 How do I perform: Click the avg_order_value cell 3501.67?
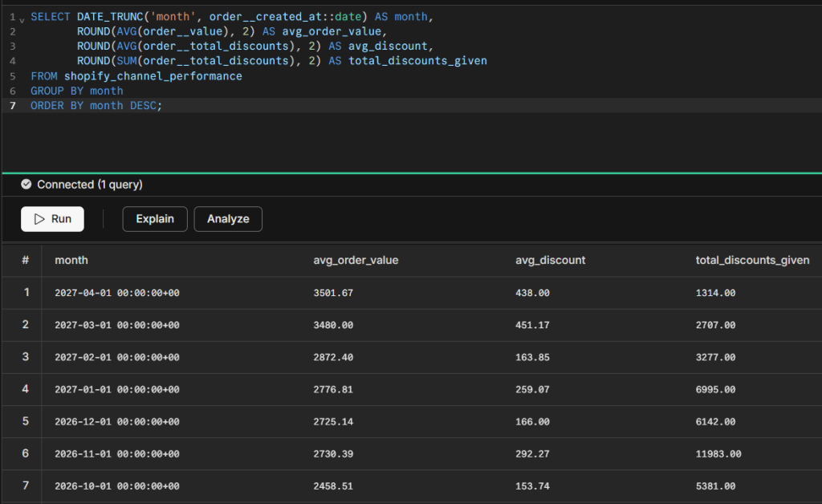pos(333,293)
